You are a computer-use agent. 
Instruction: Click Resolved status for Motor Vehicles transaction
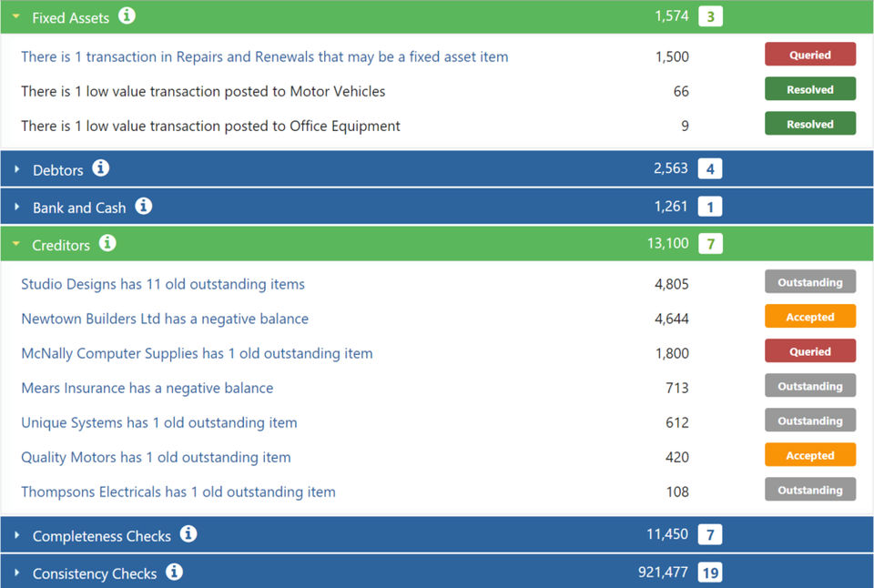tap(809, 89)
